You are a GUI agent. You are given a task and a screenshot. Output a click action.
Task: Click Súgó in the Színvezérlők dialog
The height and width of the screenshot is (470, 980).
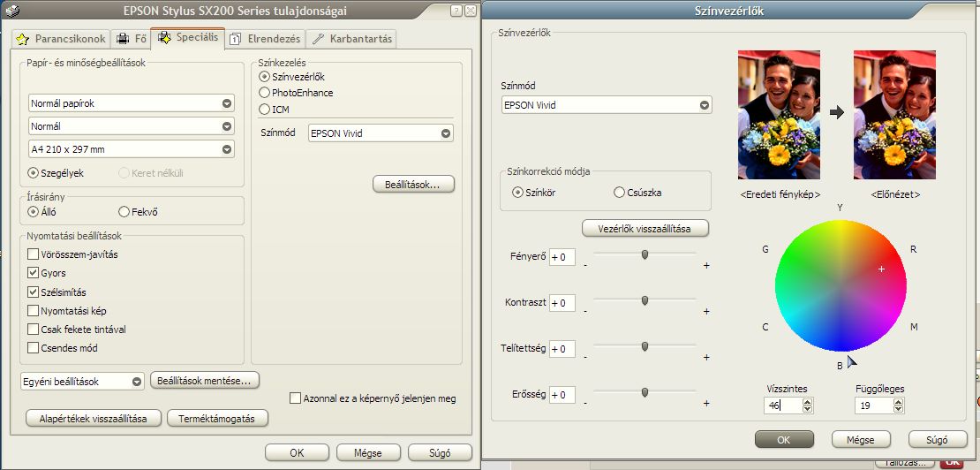pos(938,439)
